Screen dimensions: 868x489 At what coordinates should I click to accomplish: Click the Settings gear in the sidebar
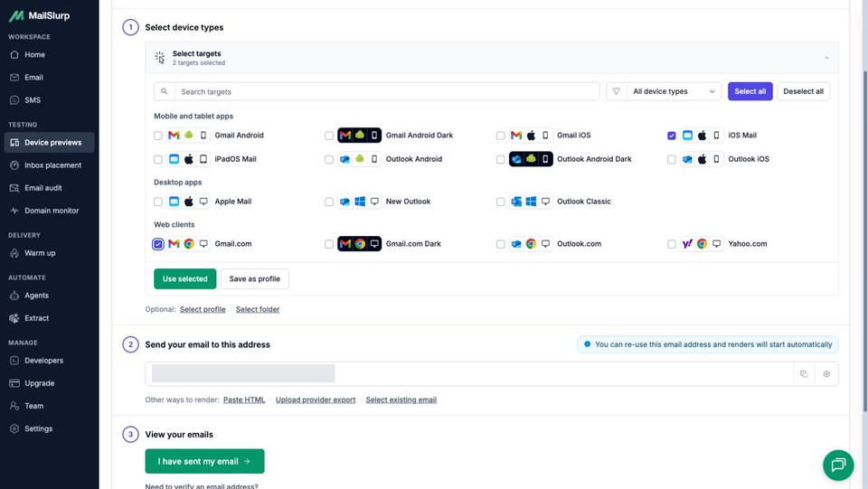coord(14,428)
